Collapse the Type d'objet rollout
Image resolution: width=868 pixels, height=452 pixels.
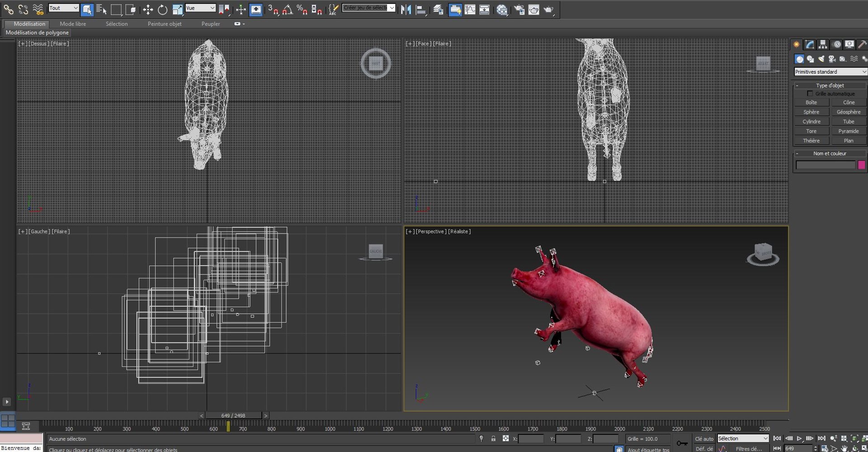pos(830,85)
